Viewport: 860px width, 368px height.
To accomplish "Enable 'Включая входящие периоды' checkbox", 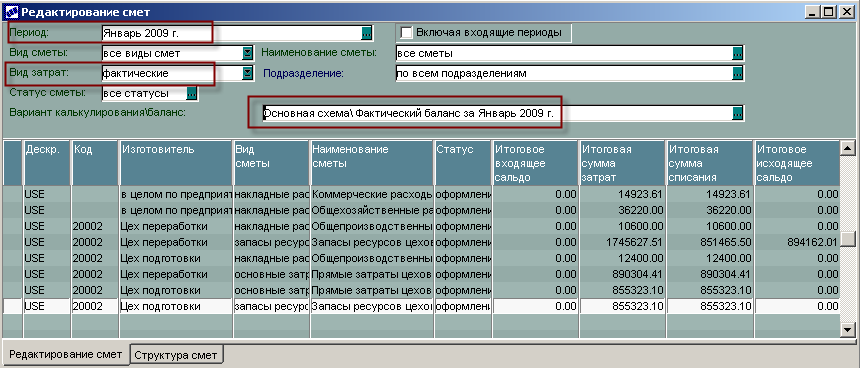I will (x=406, y=32).
